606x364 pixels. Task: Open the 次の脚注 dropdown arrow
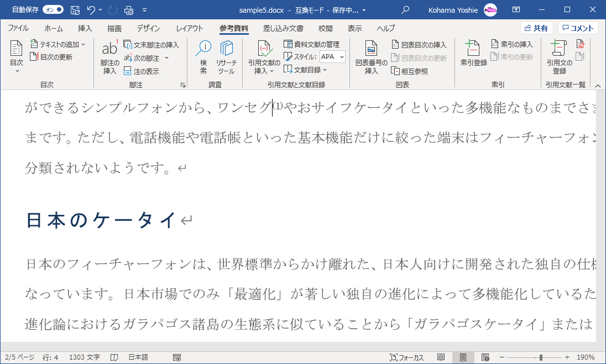coord(166,58)
